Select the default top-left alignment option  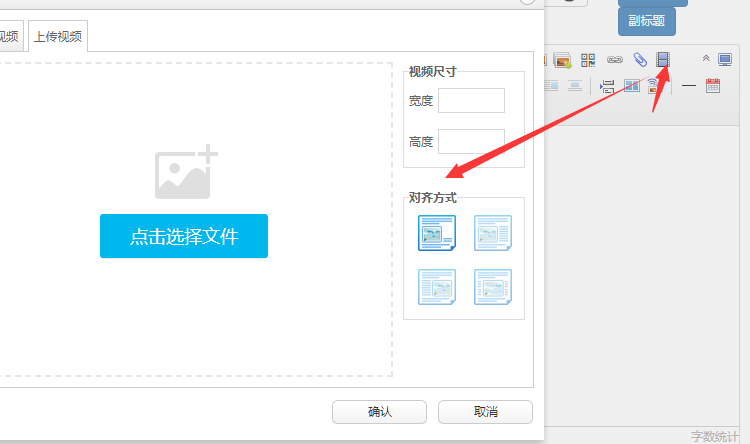point(436,233)
